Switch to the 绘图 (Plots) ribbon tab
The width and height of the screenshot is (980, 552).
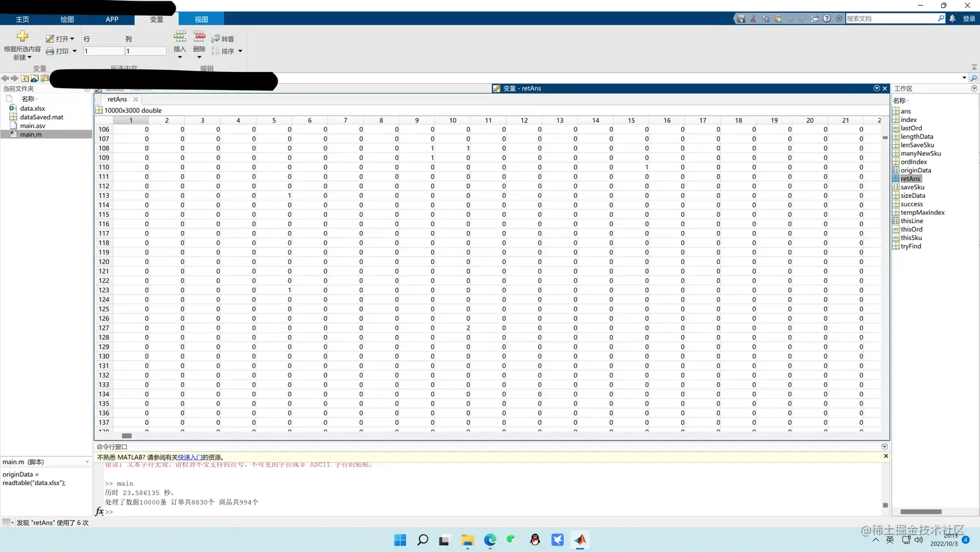67,19
